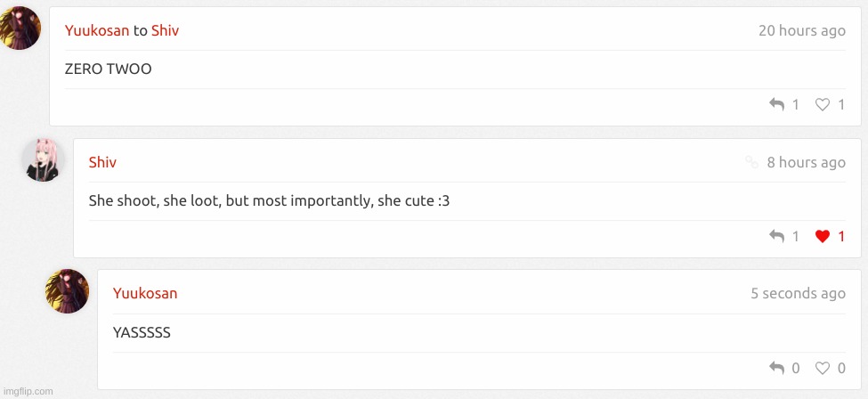Open Shiv username above 'She shoot' comment
Image resolution: width=868 pixels, height=399 pixels.
pyautogui.click(x=102, y=162)
